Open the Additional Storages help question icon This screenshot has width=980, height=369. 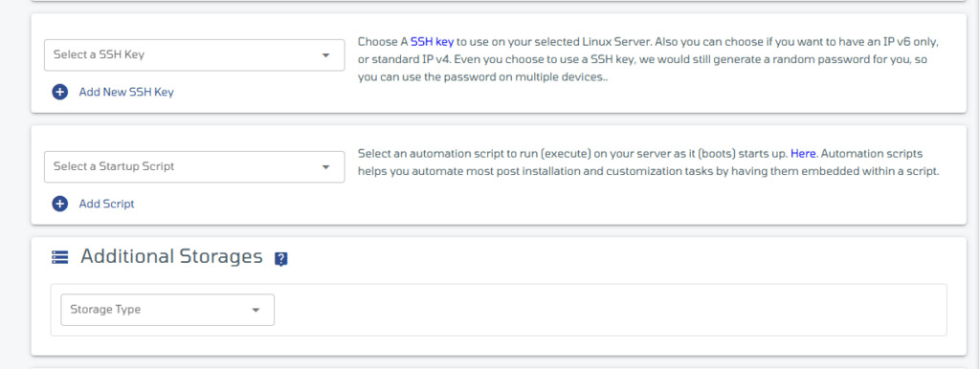(x=281, y=259)
